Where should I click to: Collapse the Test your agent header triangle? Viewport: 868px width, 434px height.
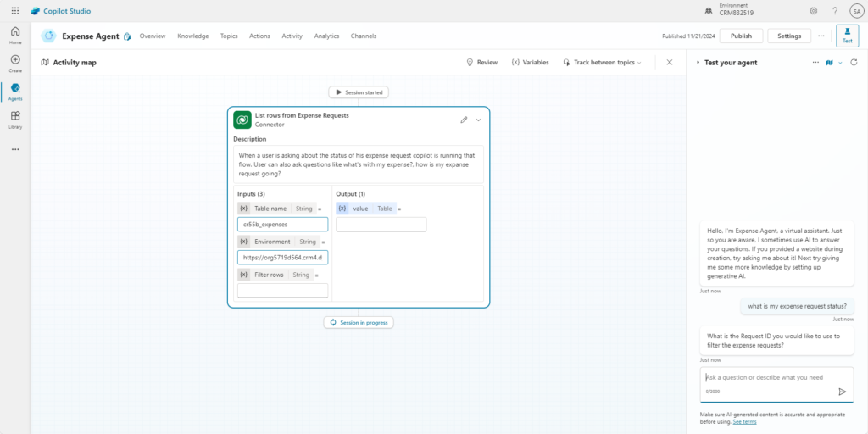(x=698, y=63)
